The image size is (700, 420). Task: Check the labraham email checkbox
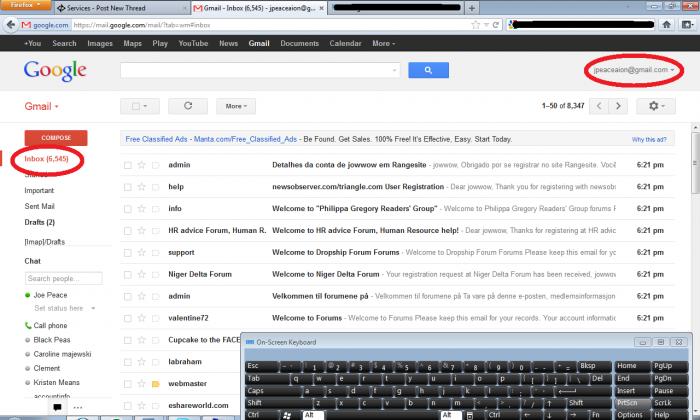[128, 362]
